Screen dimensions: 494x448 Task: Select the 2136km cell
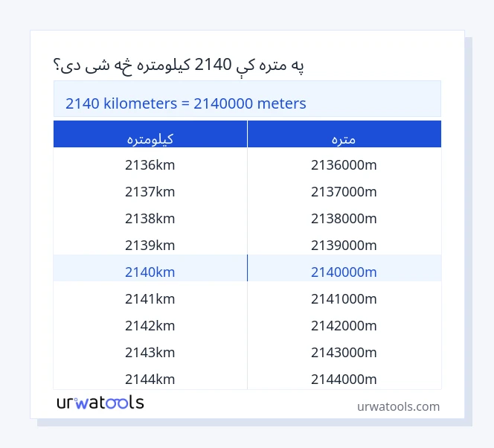pos(150,164)
